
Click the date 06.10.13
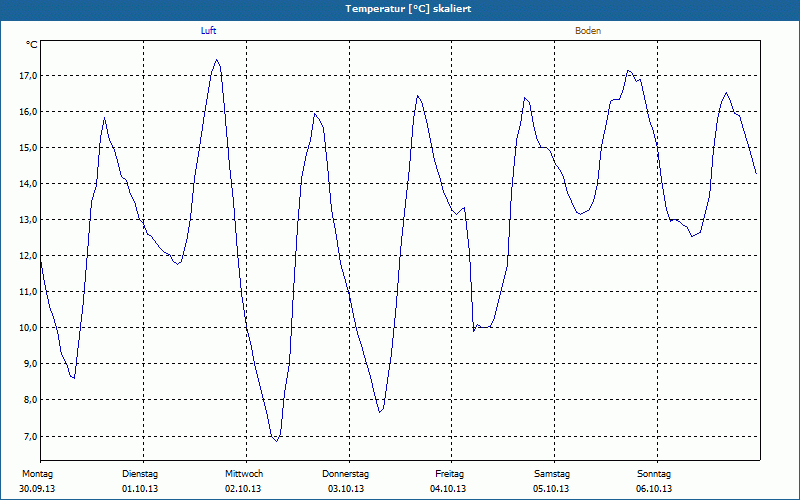pos(654,489)
